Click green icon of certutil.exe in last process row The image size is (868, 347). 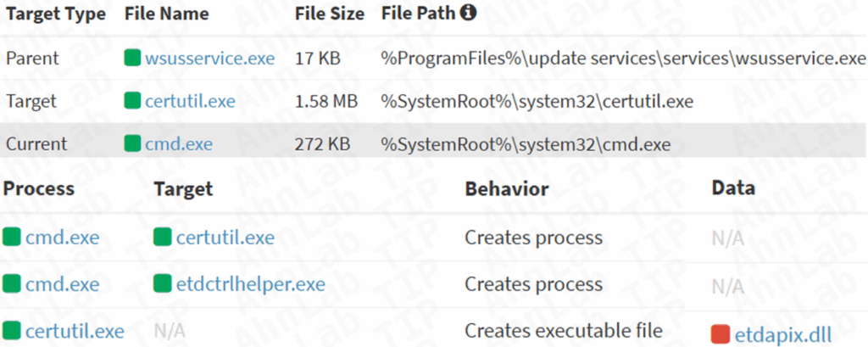[x=11, y=331]
